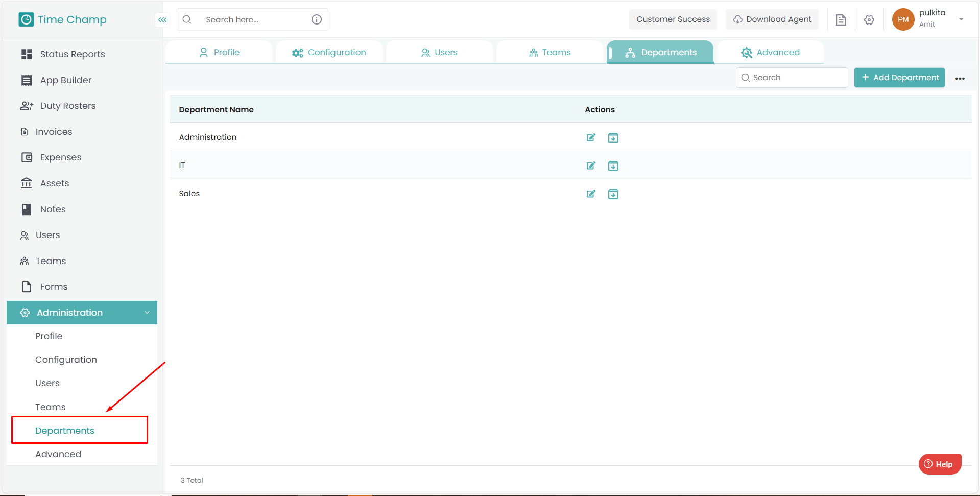
Task: Select Advanced under Administration in sidebar
Action: 58,454
